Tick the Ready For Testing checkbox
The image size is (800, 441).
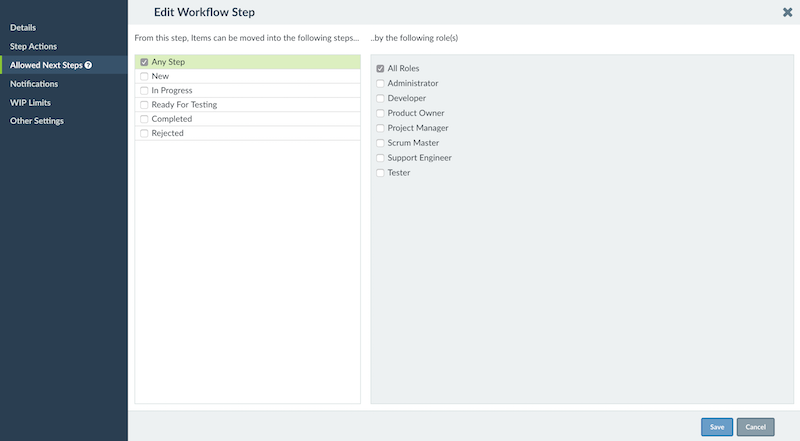[x=144, y=105]
